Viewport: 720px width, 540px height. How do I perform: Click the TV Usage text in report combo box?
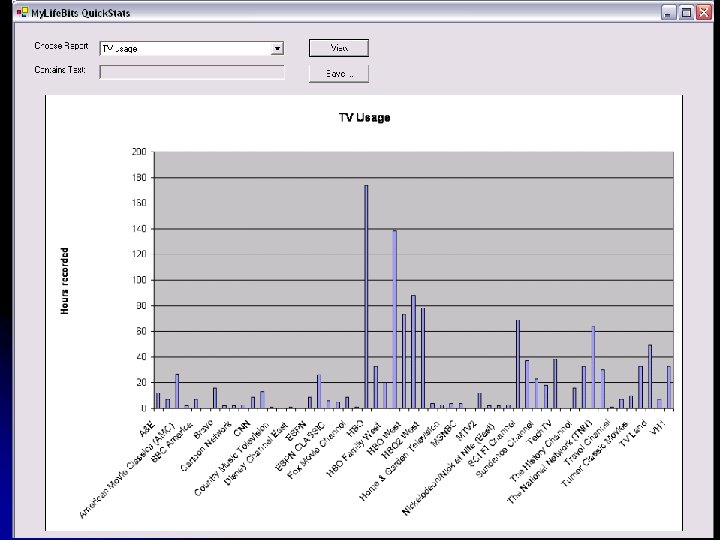[x=119, y=49]
